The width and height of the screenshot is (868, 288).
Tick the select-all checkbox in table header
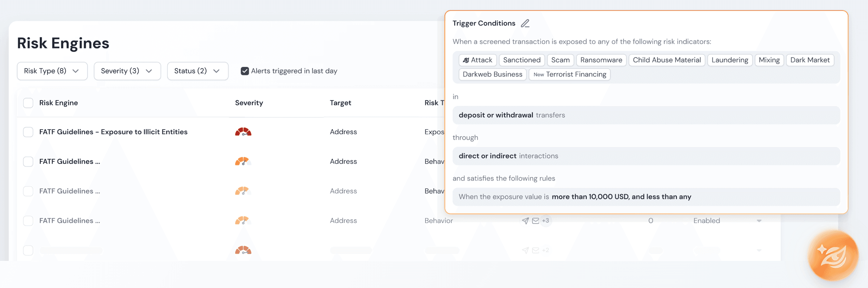point(28,103)
